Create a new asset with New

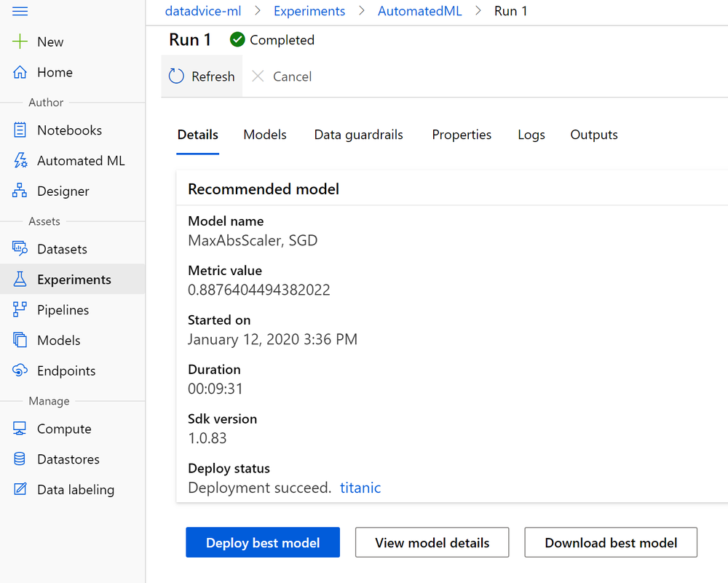point(48,41)
